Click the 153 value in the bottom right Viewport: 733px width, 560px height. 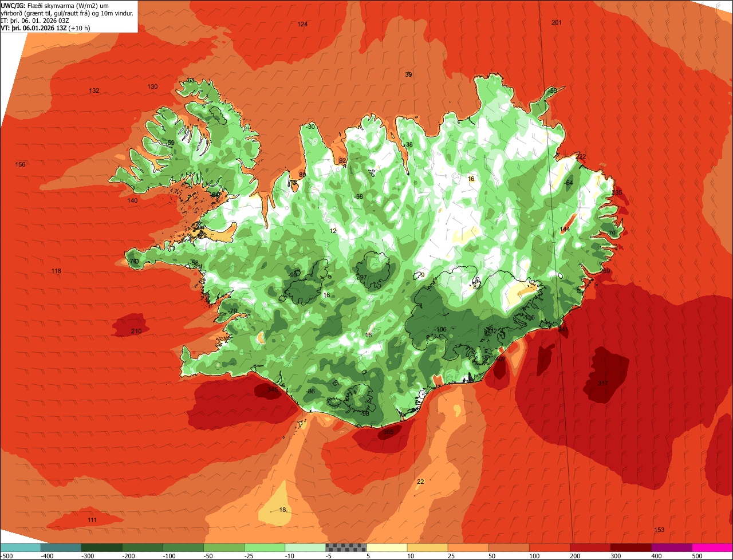659,530
